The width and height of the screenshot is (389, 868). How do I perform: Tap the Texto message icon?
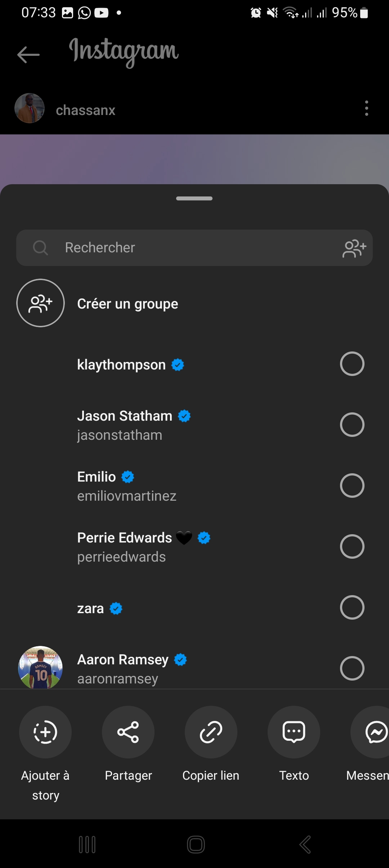[294, 732]
